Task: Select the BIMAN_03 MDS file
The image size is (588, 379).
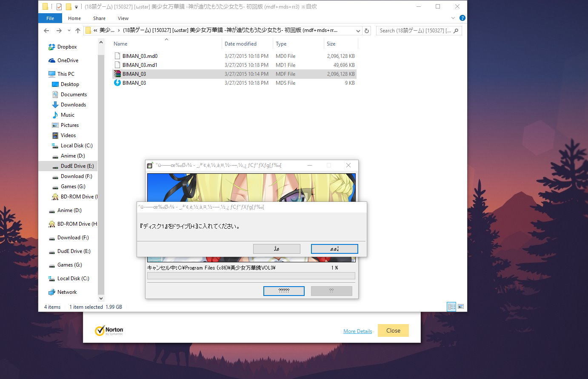Action: coord(134,83)
